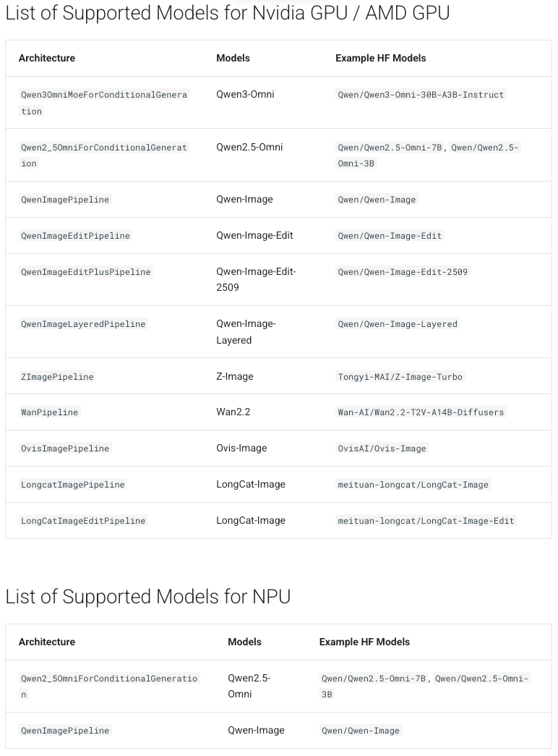The height and width of the screenshot is (756, 558).
Task: Click meituan-longcat/LongCat-Image-Edit model name
Action: (x=426, y=521)
